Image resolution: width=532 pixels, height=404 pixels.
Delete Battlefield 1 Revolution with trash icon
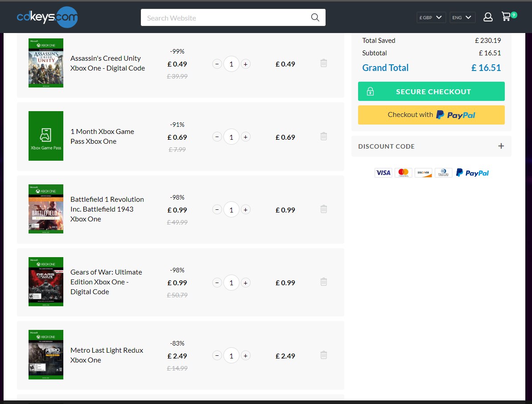324,209
